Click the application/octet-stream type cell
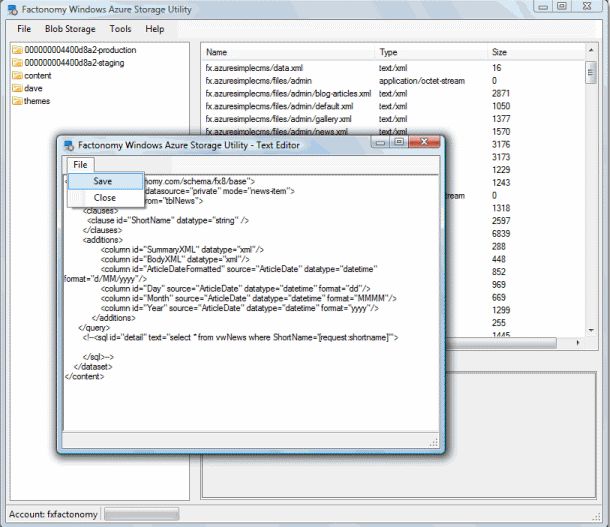The height and width of the screenshot is (527, 610). (x=422, y=81)
